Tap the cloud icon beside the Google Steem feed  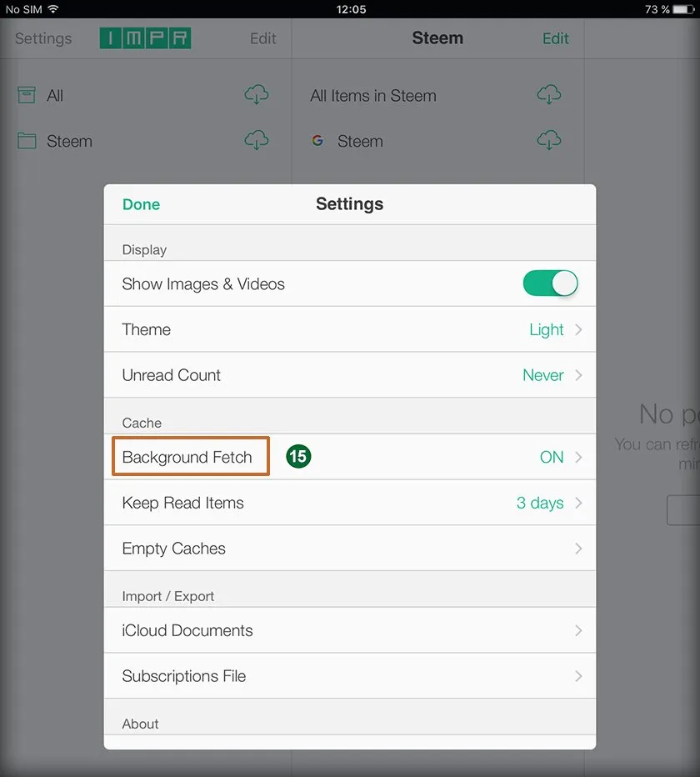point(549,140)
